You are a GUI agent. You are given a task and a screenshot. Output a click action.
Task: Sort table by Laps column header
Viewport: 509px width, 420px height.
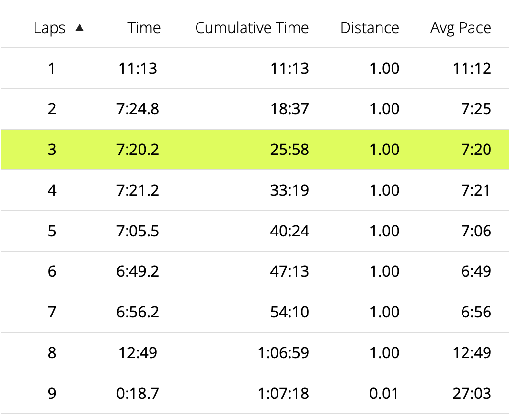(49, 28)
